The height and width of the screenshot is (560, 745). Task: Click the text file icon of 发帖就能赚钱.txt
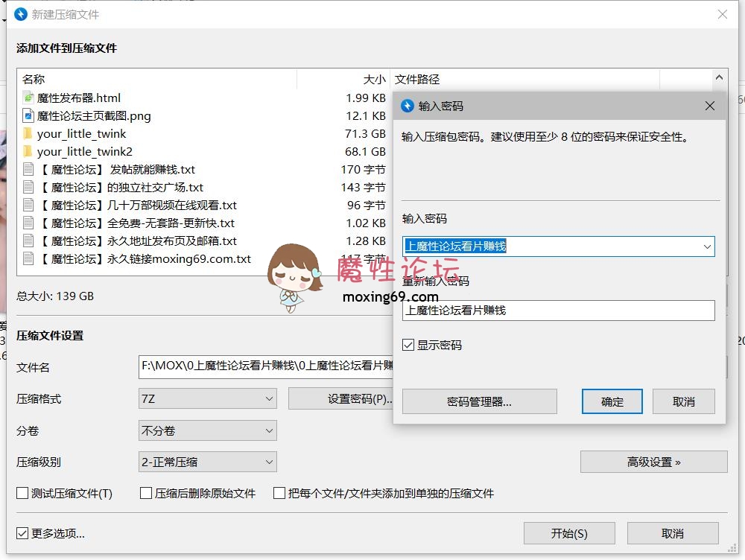(27, 170)
